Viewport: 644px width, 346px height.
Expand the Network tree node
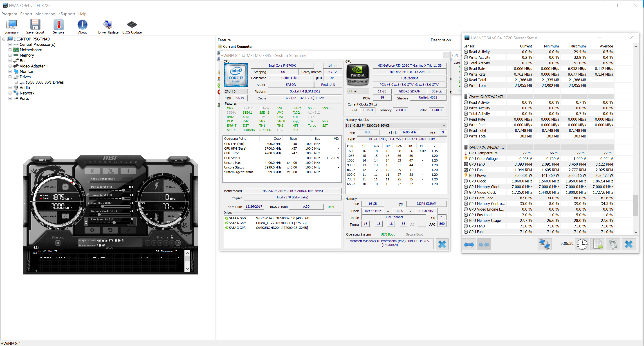(10, 93)
